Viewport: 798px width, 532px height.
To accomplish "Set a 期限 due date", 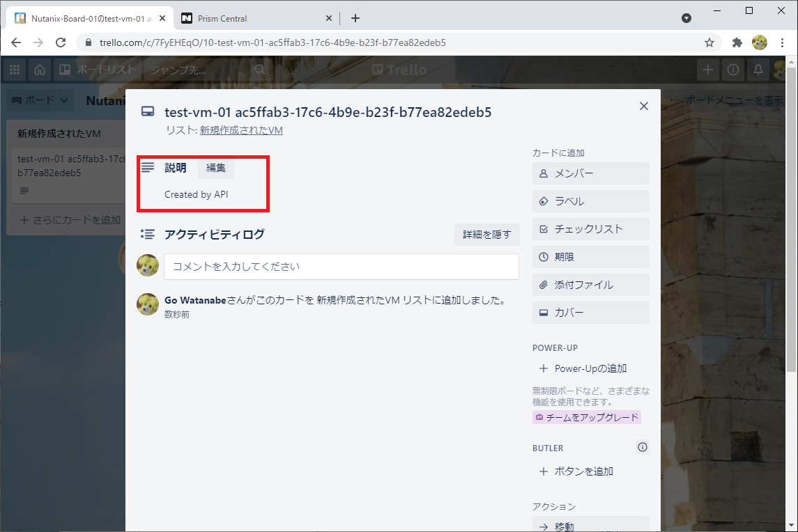I will (590, 256).
